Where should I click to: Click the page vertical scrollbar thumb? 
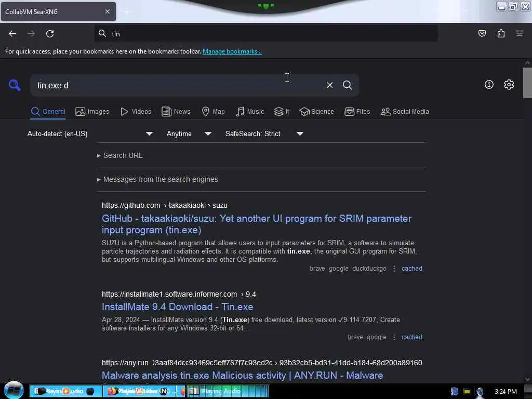pyautogui.click(x=527, y=83)
